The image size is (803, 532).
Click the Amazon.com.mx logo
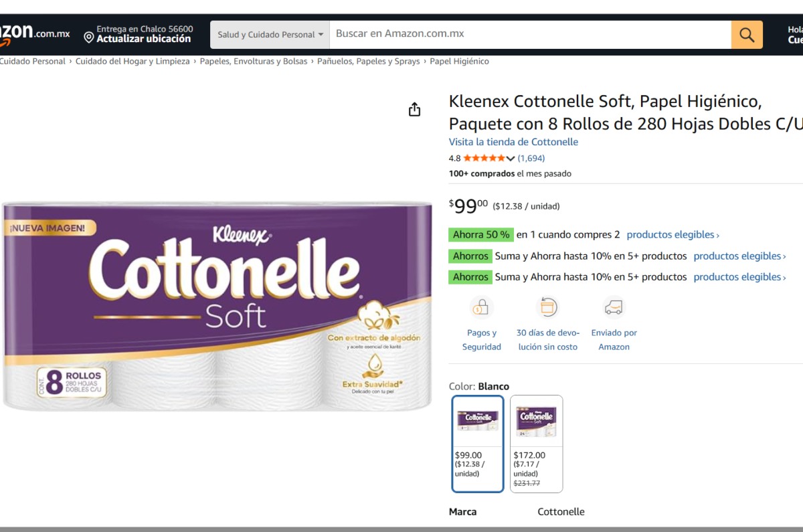point(33,33)
